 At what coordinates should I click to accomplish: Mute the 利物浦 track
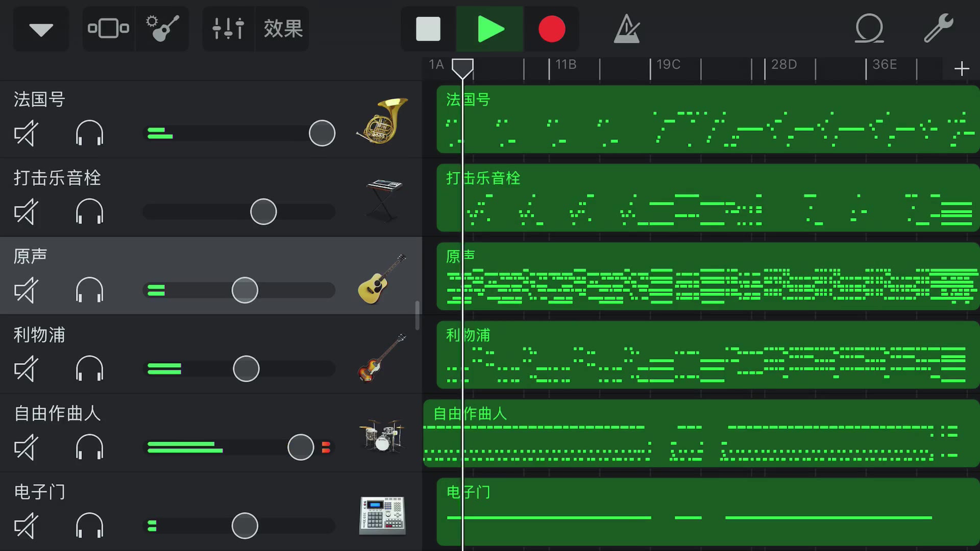26,369
